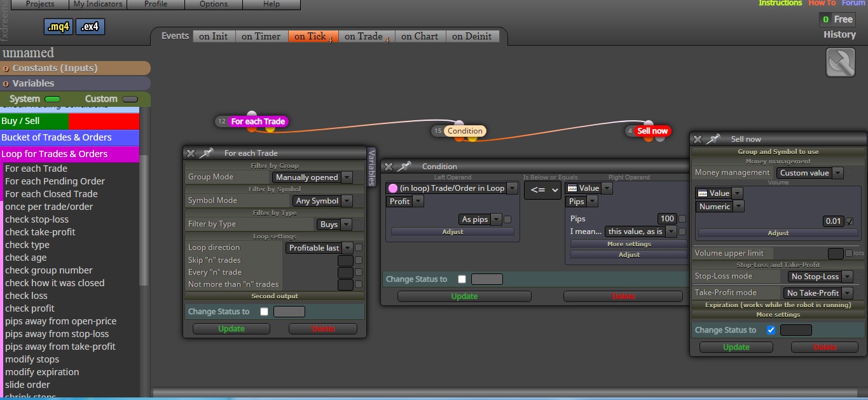Image resolution: width=868 pixels, height=400 pixels.
Task: Enable Change Status to in Condition panel
Action: point(462,279)
